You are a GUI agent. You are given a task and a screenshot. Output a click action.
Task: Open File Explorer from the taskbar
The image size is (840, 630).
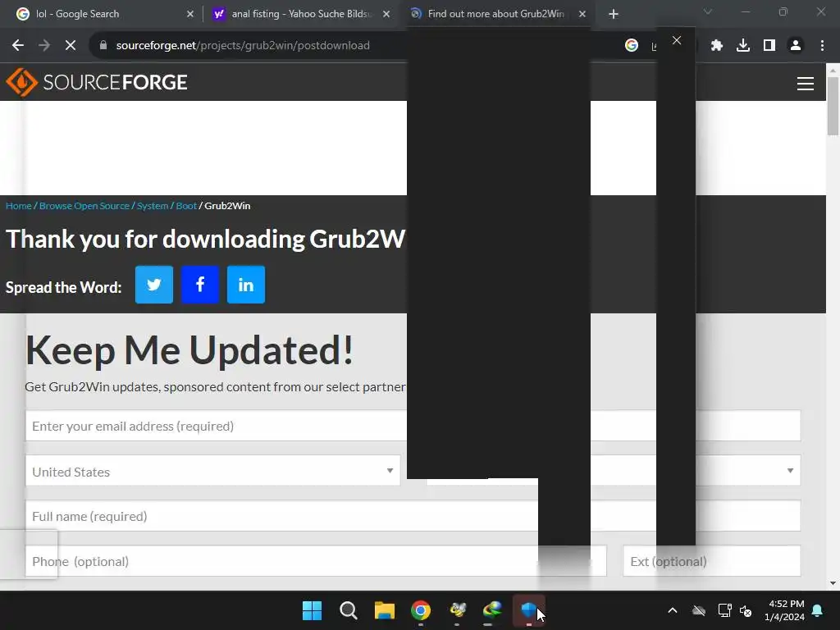[x=385, y=610]
